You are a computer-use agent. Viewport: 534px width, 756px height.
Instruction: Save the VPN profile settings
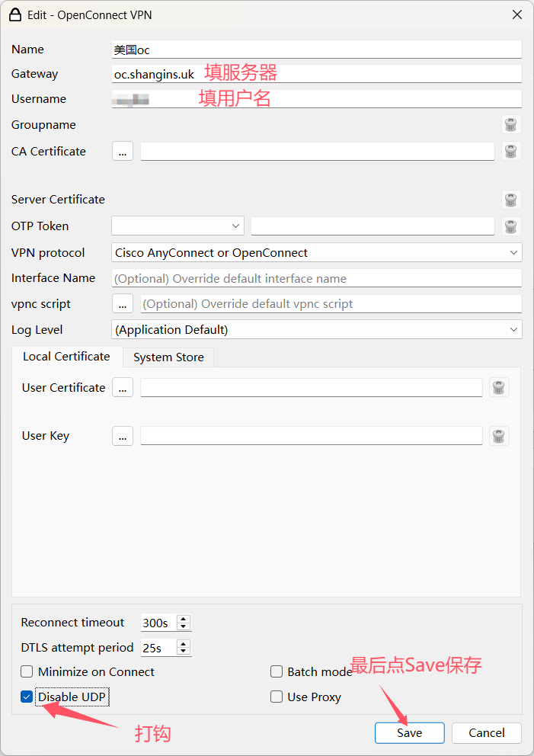click(x=409, y=732)
